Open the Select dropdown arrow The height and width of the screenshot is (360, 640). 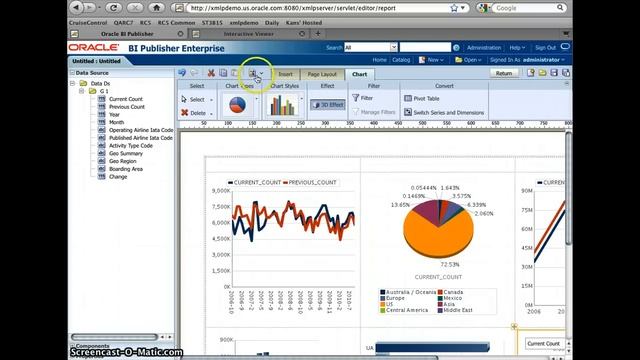[211, 100]
